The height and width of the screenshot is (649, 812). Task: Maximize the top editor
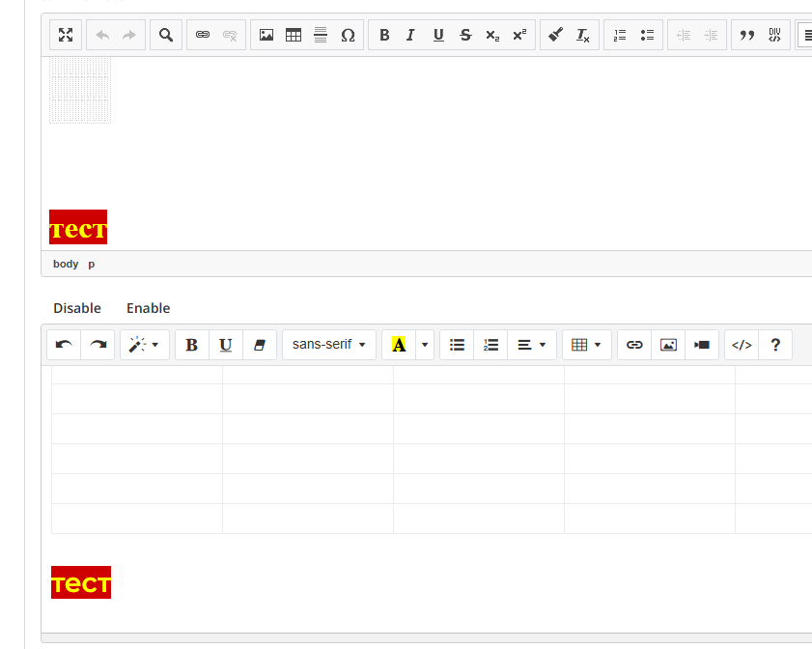[66, 35]
